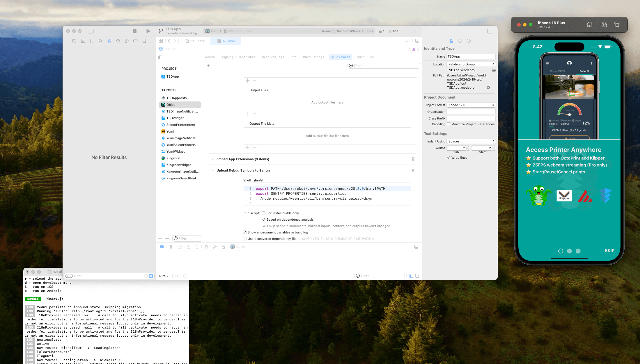Screen dimensions: 640x364
Task: Click the Indent width stepper
Action: click(494, 148)
